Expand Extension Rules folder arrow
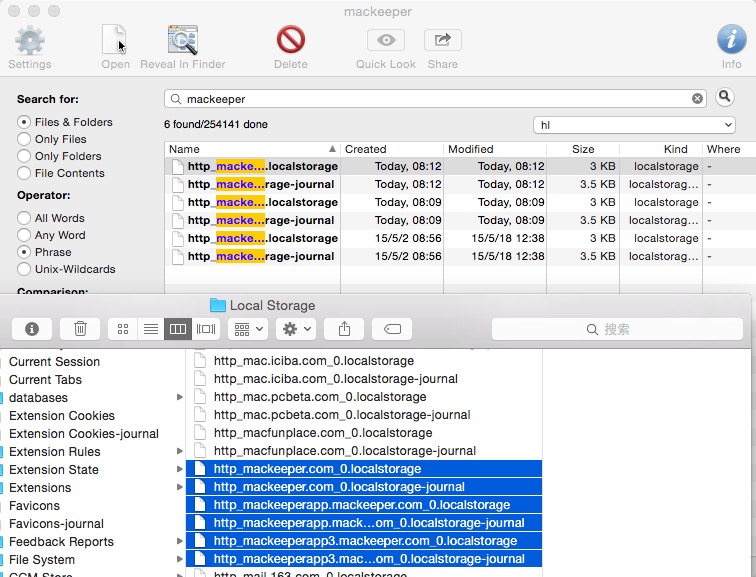The width and height of the screenshot is (756, 577). (179, 451)
